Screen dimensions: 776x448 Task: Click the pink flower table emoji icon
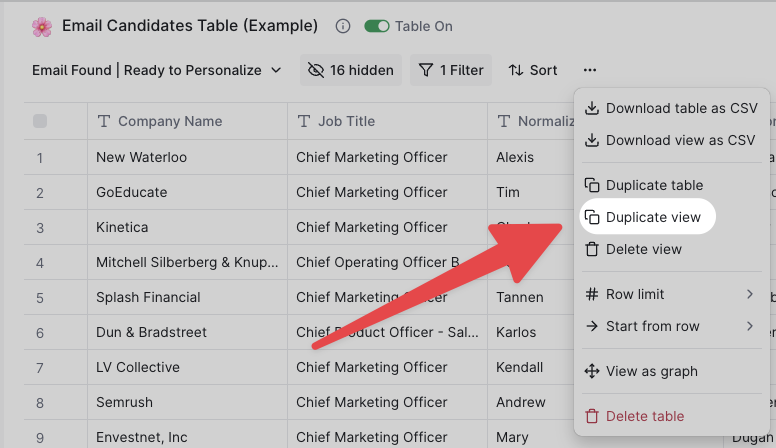42,27
